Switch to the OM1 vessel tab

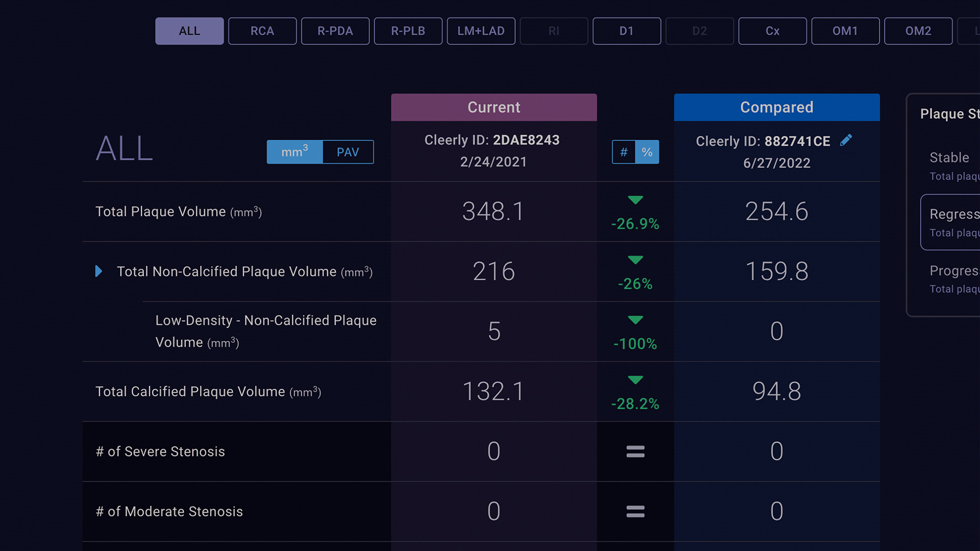click(845, 31)
